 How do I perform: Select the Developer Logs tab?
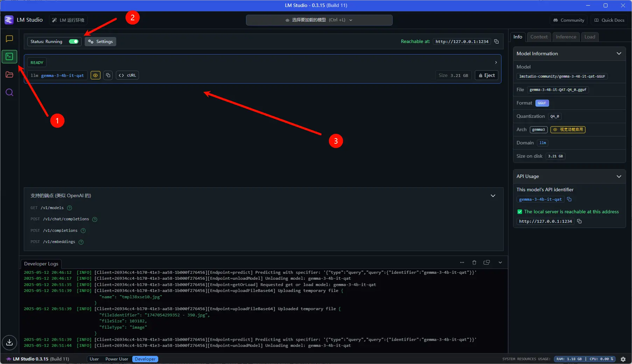click(x=41, y=264)
